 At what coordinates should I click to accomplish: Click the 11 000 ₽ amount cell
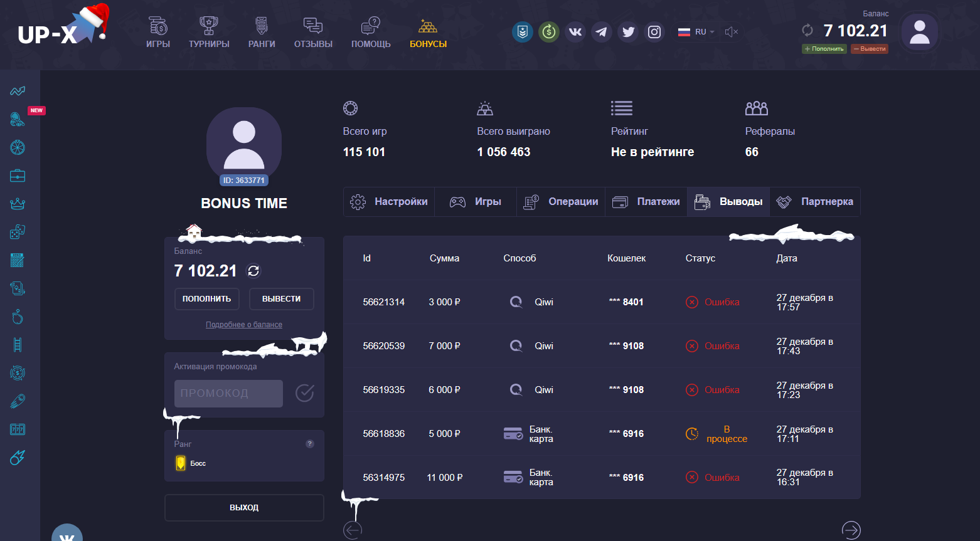(x=445, y=478)
